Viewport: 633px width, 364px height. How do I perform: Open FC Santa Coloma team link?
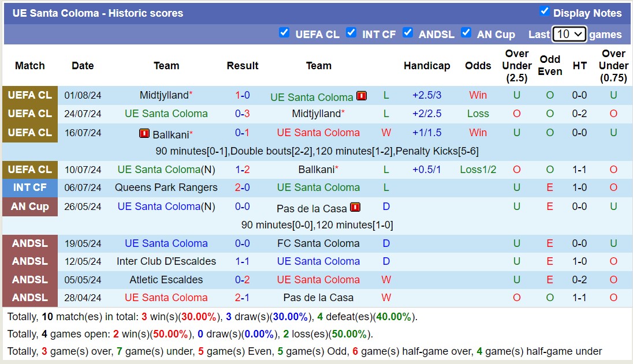point(318,243)
